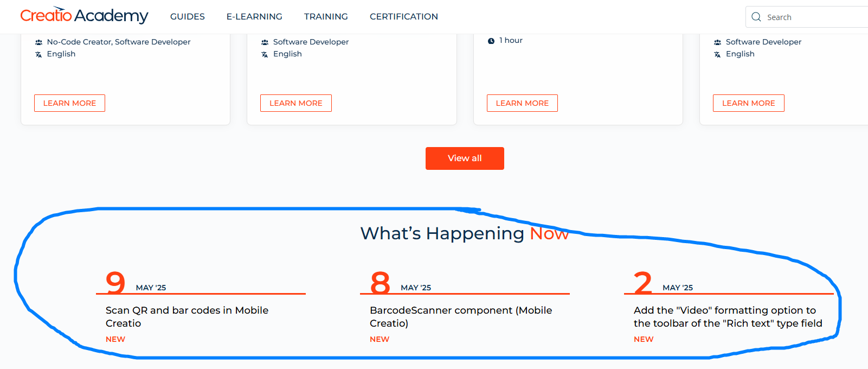
Task: Click Learn More on the 1 hour card
Action: tap(522, 103)
